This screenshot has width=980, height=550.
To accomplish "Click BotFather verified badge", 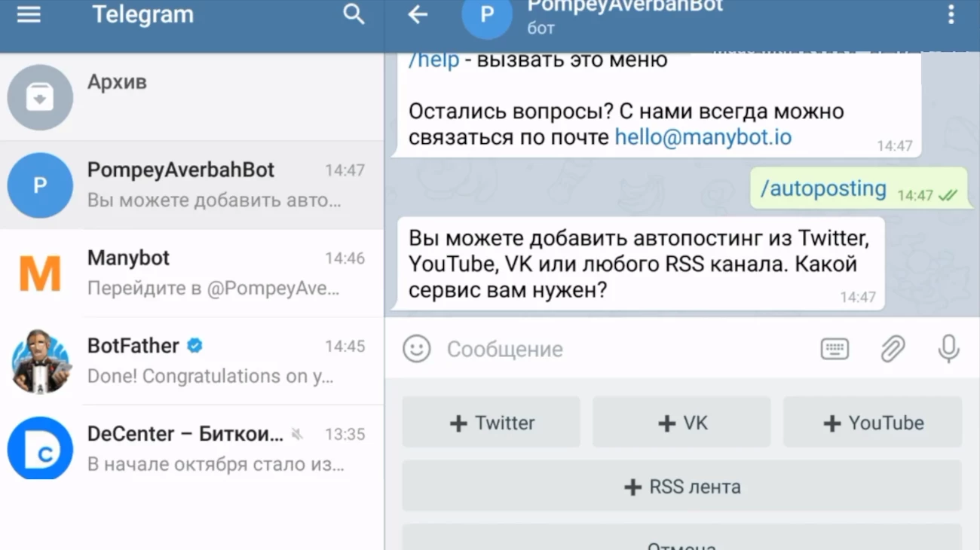I will (194, 346).
